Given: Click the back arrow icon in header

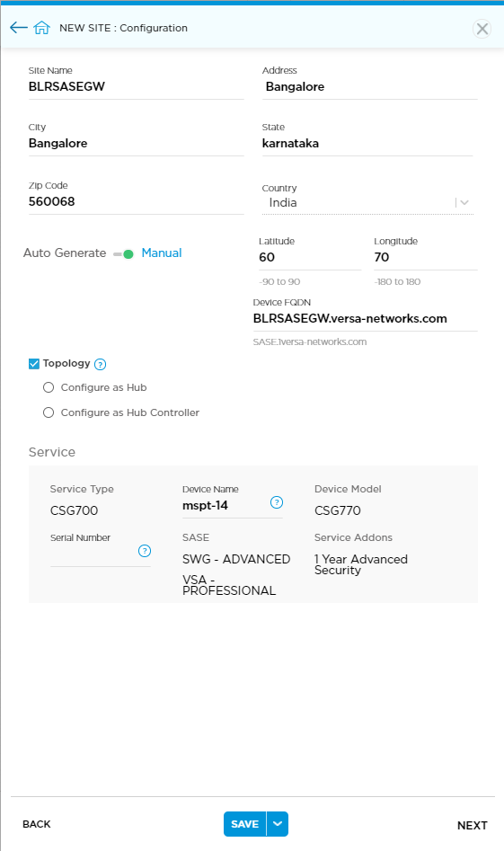Looking at the screenshot, I should (19, 28).
